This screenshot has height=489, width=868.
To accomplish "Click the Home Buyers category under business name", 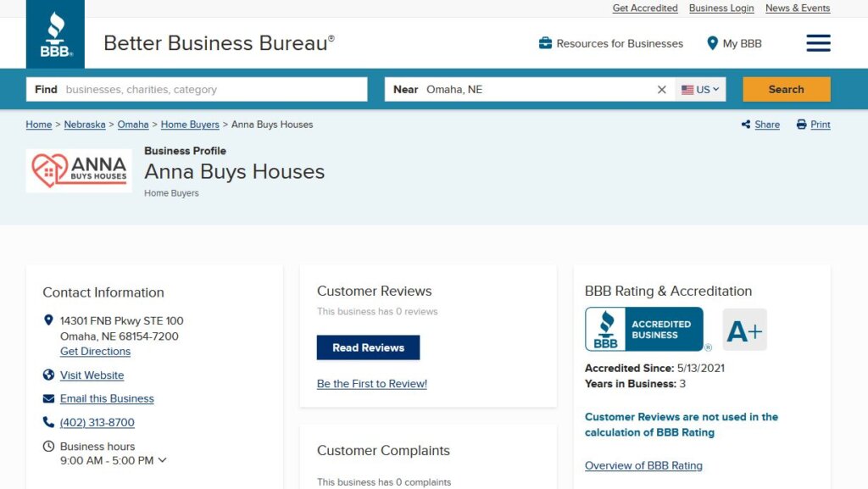I will 171,193.
